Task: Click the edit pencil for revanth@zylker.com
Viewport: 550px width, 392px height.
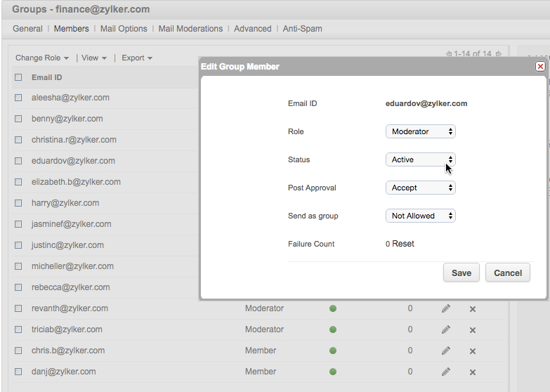Action: click(445, 308)
